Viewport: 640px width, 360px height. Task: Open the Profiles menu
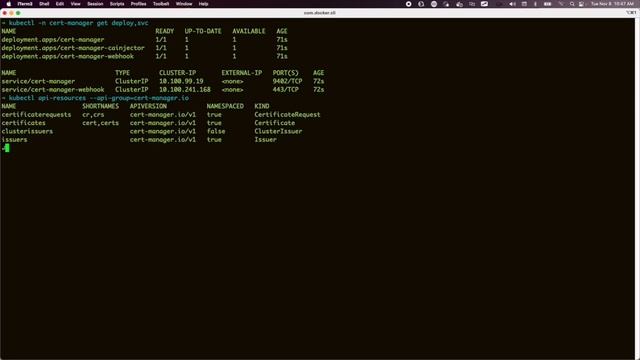138,4
